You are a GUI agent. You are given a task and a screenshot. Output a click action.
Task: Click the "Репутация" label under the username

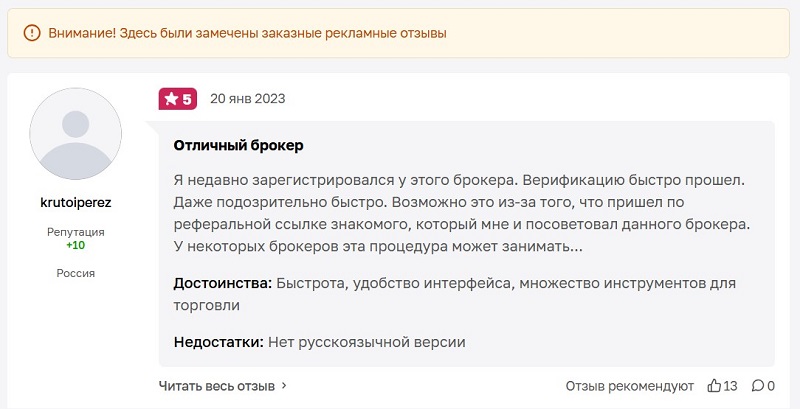(x=76, y=232)
